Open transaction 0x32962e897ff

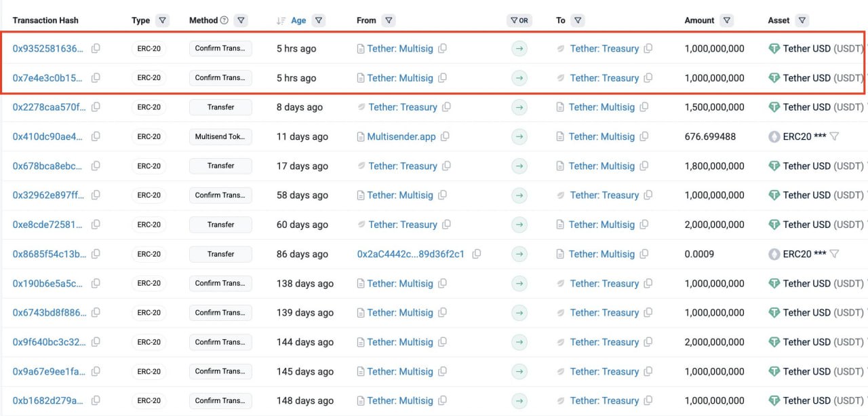pyautogui.click(x=49, y=195)
